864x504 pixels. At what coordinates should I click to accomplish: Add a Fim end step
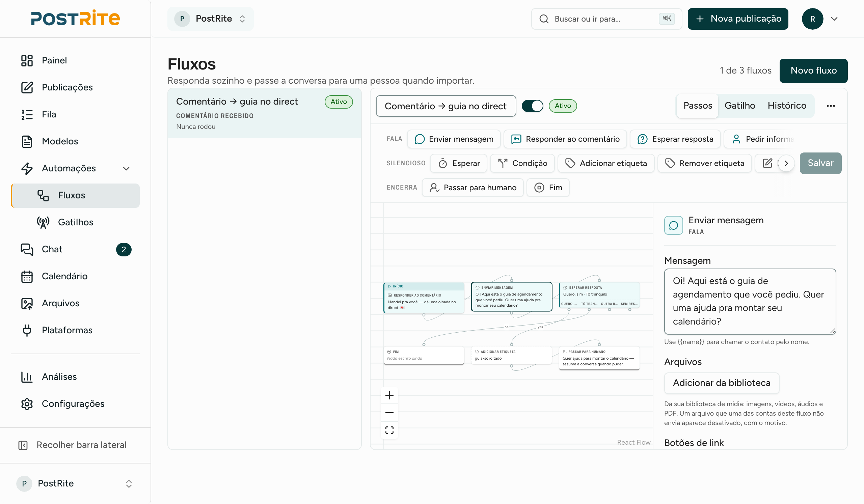548,188
